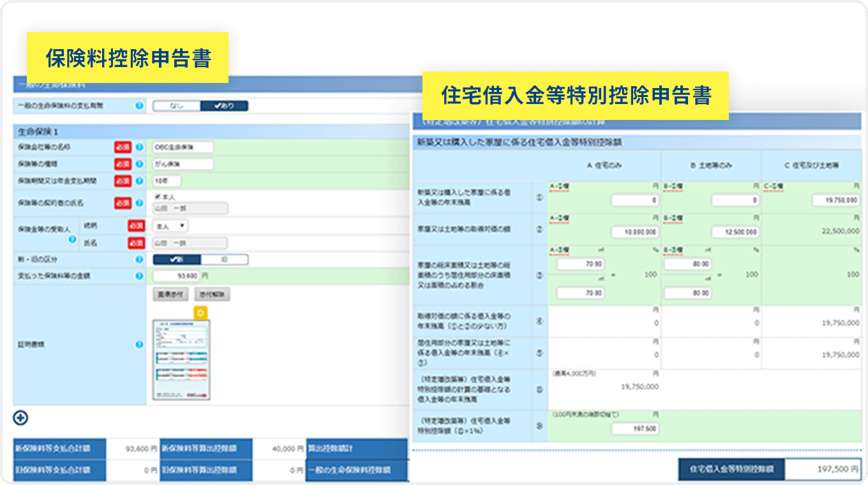Click column header C 住宅及び土地等
The height and width of the screenshot is (485, 868).
pos(811,165)
